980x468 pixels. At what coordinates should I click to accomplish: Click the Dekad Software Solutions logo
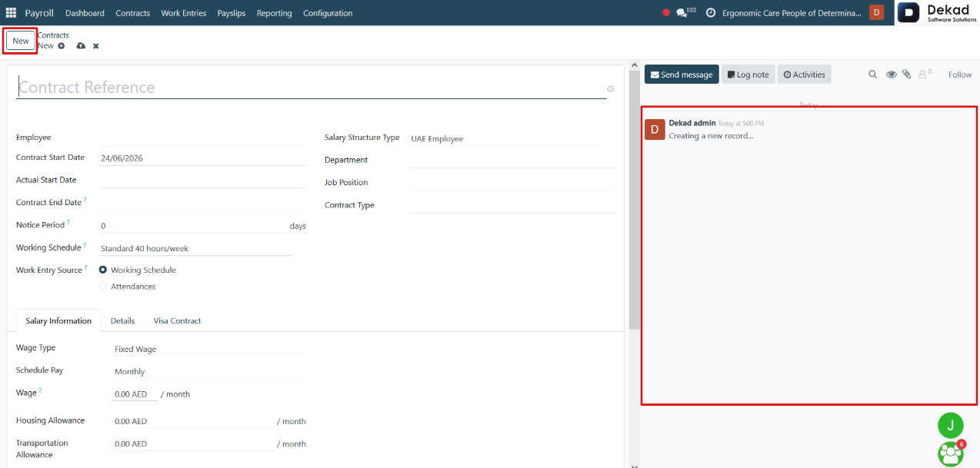[937, 13]
